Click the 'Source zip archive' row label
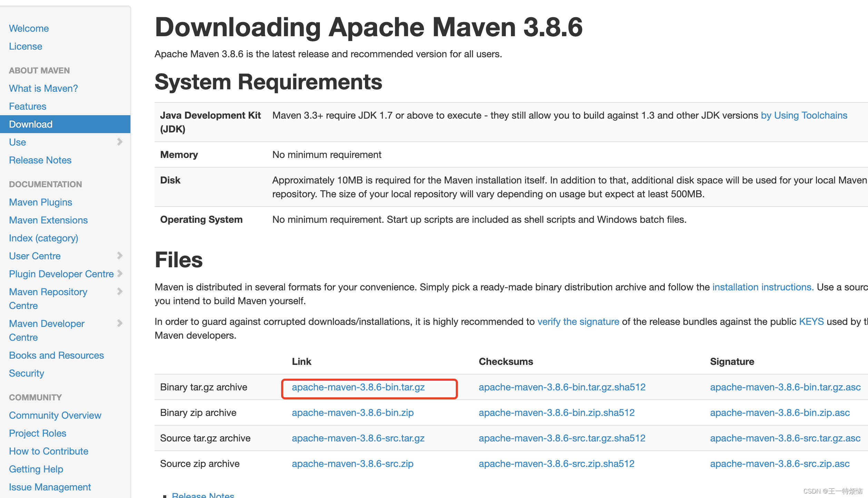The image size is (868, 498). 200,464
